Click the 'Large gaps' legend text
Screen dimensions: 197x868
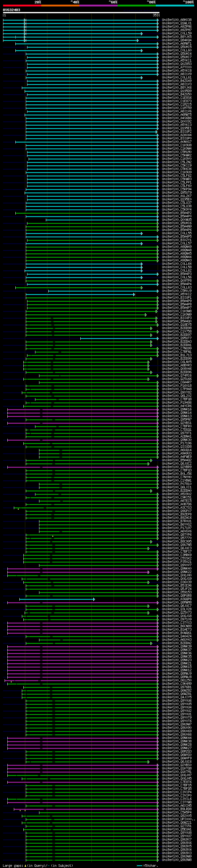point(13,866)
